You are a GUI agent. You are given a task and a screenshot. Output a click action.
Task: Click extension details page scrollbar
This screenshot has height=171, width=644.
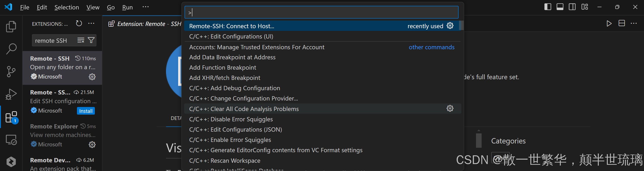(x=478, y=141)
